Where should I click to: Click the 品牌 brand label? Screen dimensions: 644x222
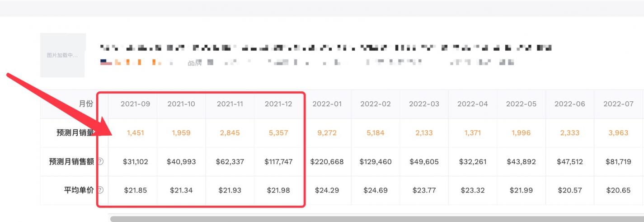[x=194, y=63]
